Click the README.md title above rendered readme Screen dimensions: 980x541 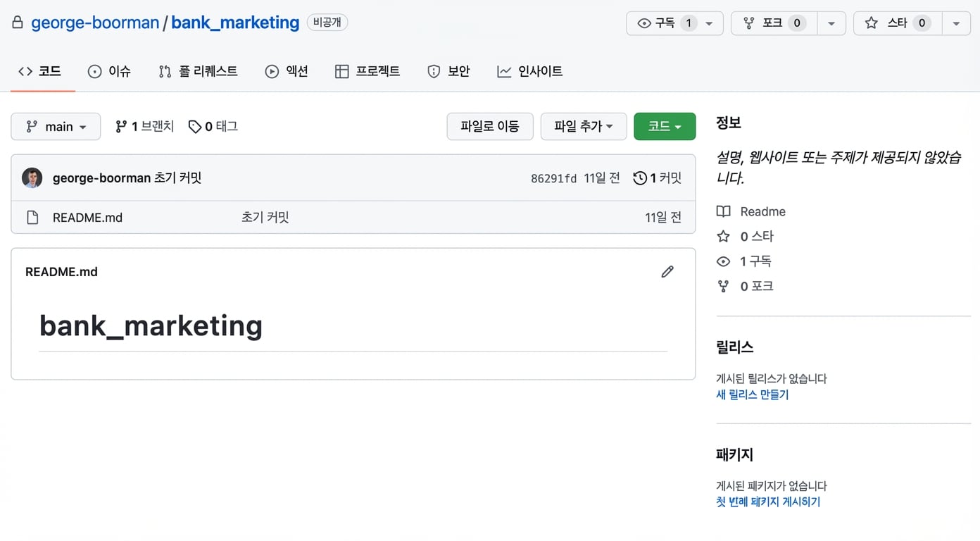pos(61,272)
